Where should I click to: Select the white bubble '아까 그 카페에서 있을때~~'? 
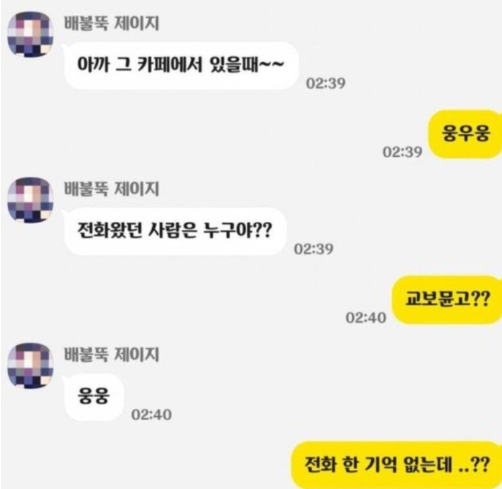tap(180, 66)
